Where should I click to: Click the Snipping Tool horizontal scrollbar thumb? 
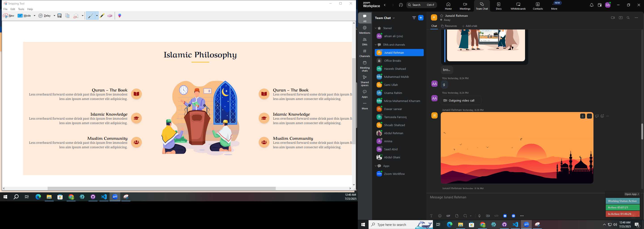[x=161, y=189]
